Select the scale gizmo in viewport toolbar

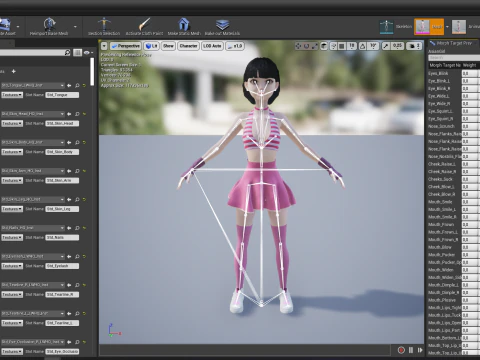314,46
